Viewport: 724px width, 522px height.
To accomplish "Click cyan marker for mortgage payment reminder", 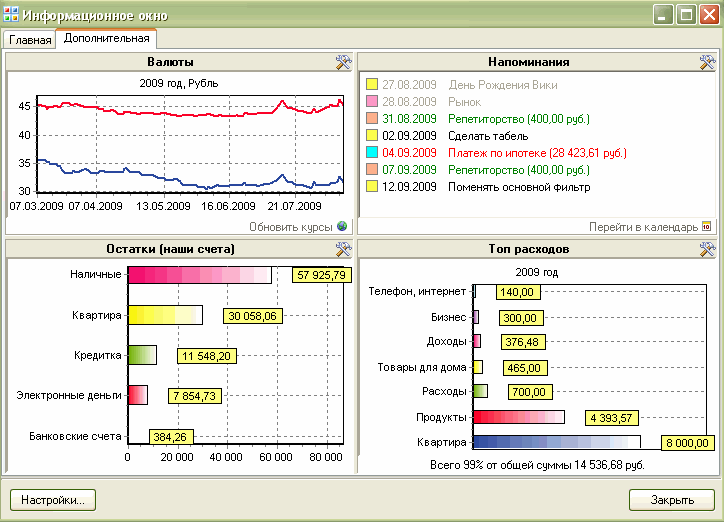I will click(x=372, y=153).
